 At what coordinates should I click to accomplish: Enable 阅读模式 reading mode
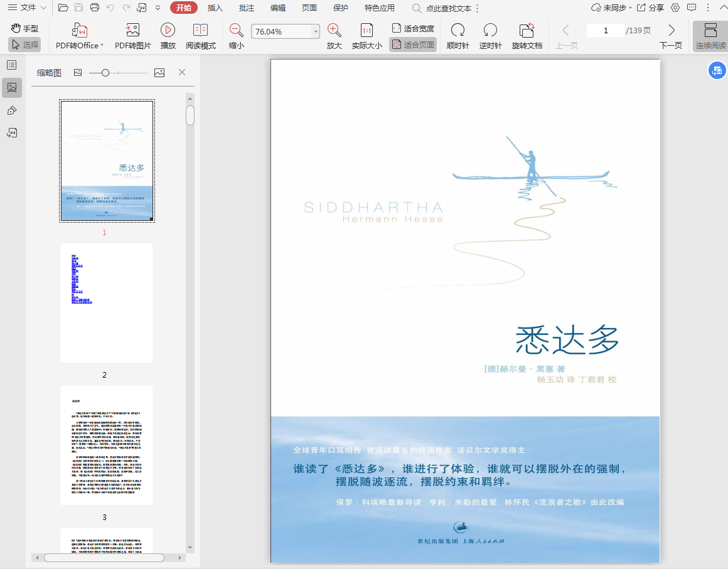[201, 36]
